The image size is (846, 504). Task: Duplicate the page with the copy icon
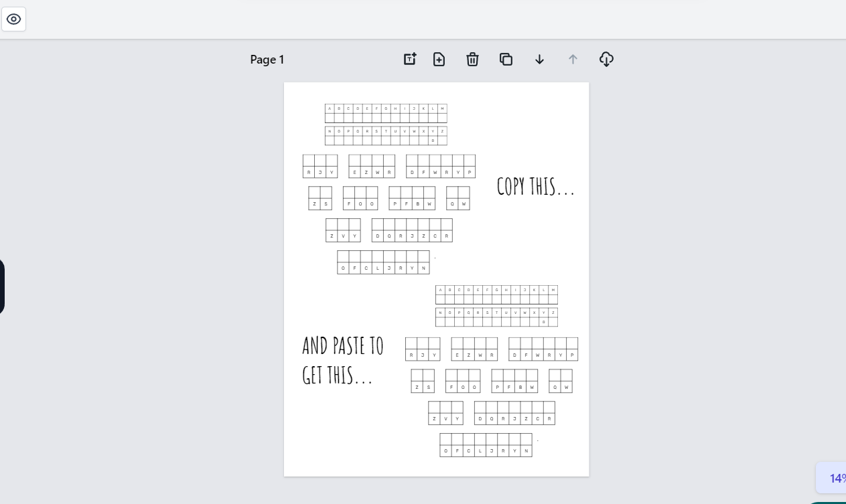click(506, 60)
